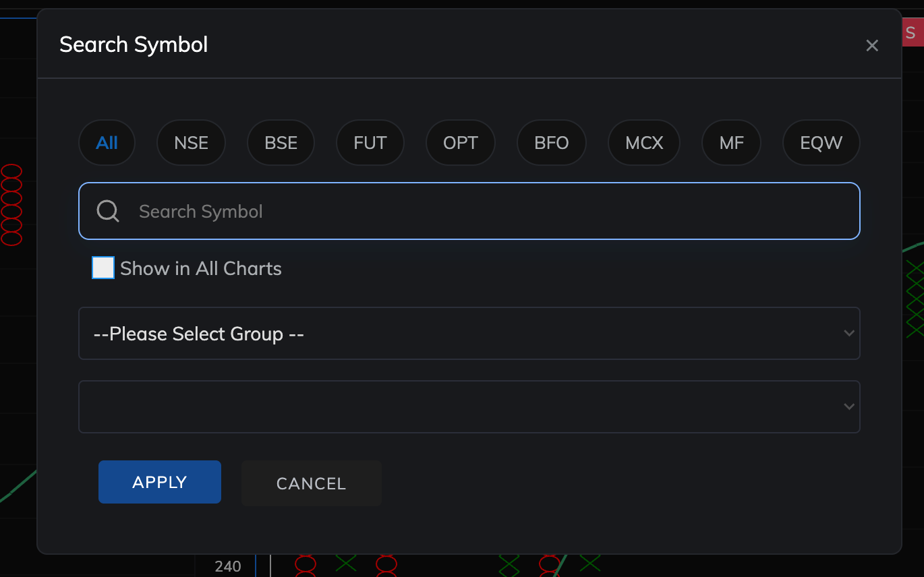Viewport: 924px width, 577px height.
Task: Choose the BFO segment filter
Action: 552,143
